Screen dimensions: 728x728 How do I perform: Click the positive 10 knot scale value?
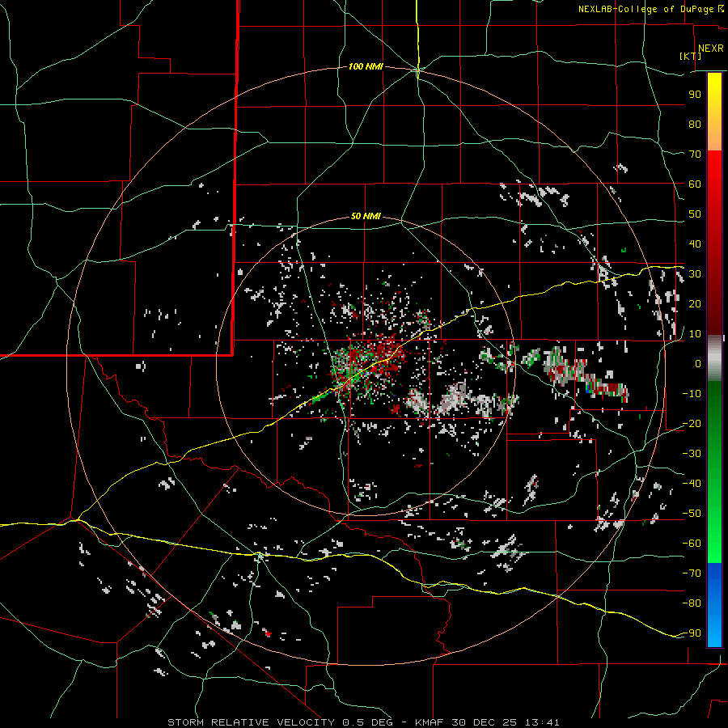click(x=695, y=334)
